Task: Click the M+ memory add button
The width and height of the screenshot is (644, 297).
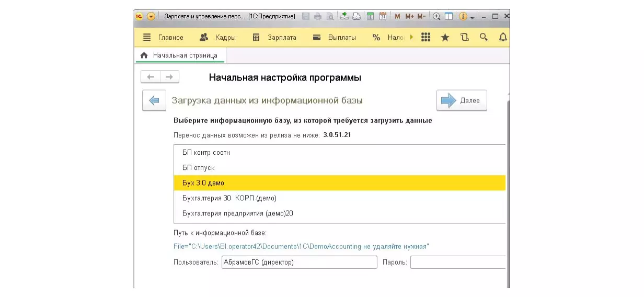Action: (409, 16)
